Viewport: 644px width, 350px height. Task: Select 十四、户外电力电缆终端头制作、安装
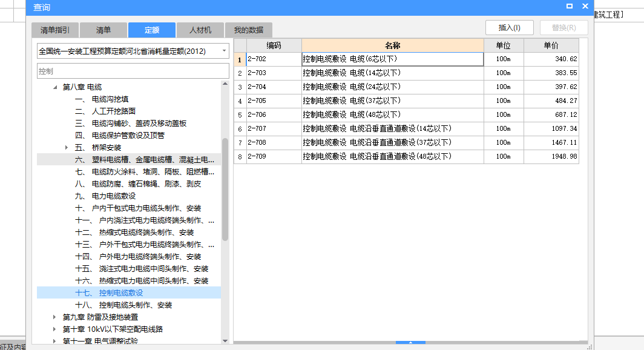coord(138,256)
